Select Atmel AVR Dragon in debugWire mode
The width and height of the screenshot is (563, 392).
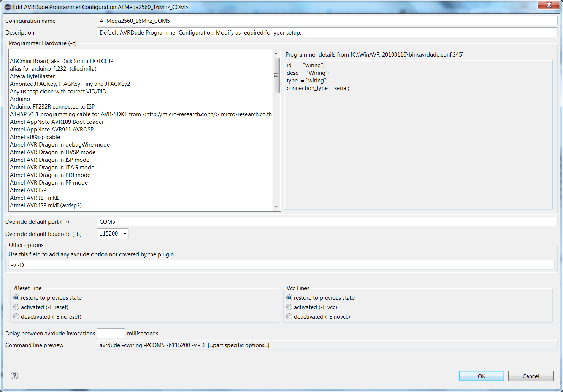click(60, 145)
